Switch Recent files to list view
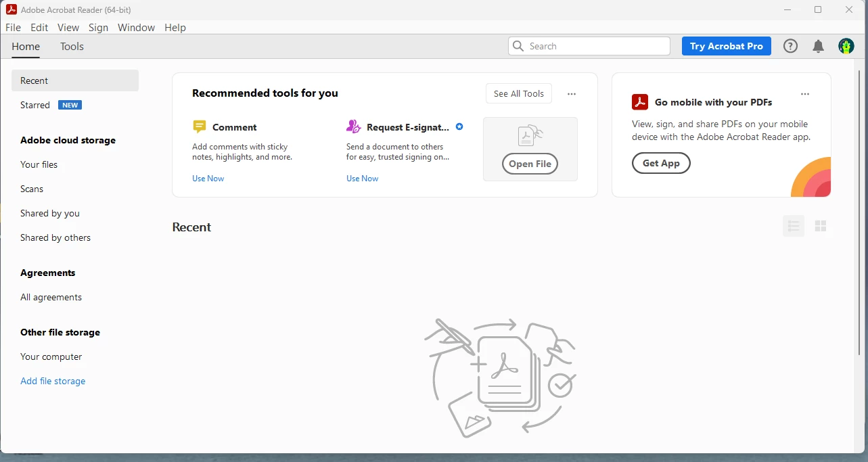The width and height of the screenshot is (868, 462). tap(794, 226)
